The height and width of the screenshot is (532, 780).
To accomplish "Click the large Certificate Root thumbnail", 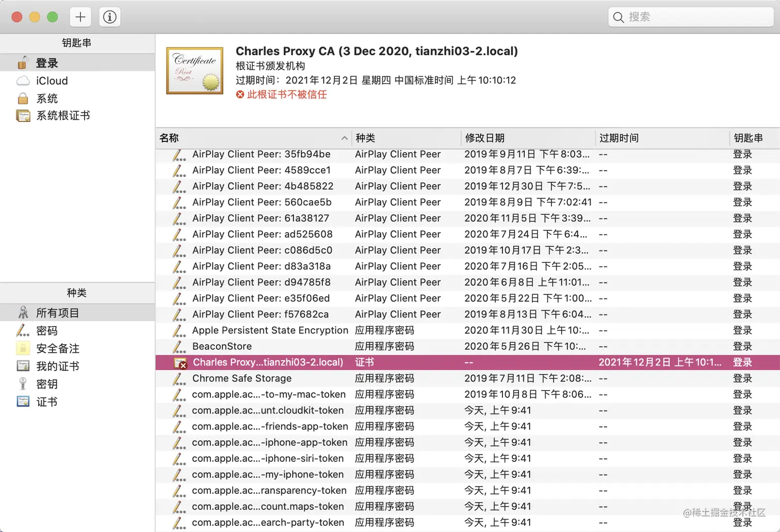I will pyautogui.click(x=195, y=71).
